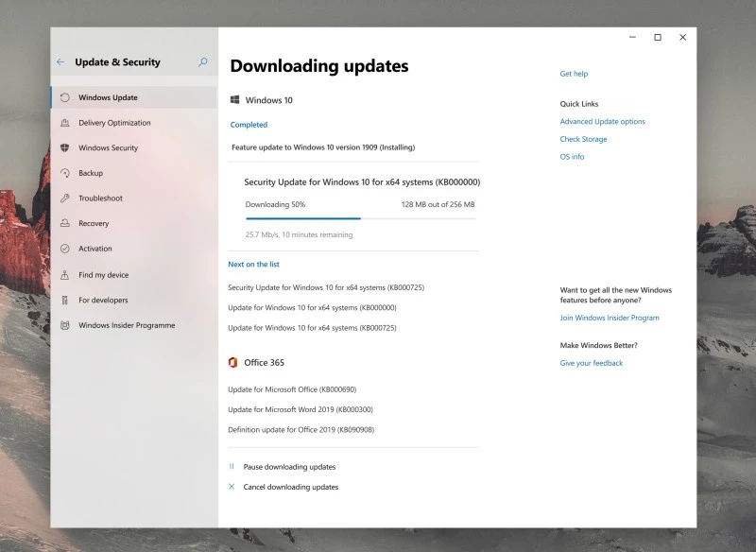Image resolution: width=756 pixels, height=552 pixels.
Task: Open the Troubleshoot section
Action: tap(102, 198)
